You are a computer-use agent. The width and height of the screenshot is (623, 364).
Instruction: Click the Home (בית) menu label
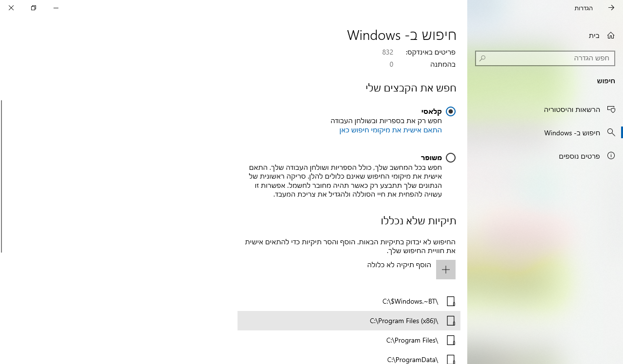tap(594, 36)
